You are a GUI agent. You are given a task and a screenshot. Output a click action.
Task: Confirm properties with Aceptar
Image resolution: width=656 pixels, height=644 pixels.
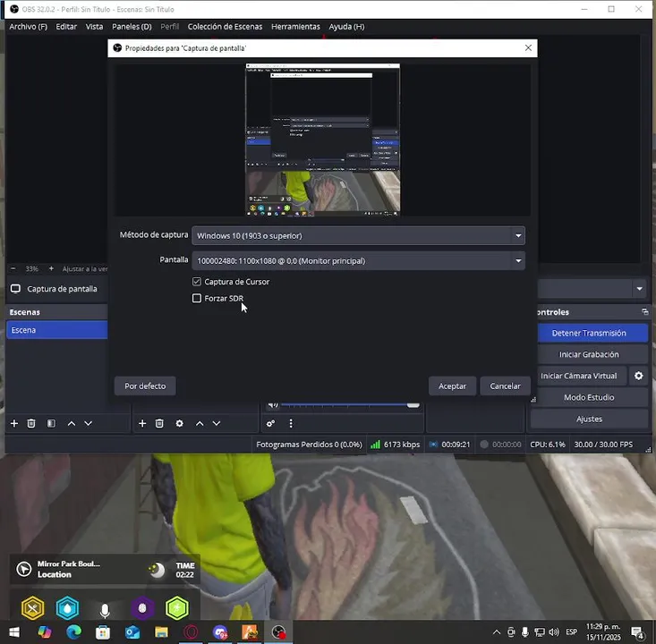(x=452, y=386)
